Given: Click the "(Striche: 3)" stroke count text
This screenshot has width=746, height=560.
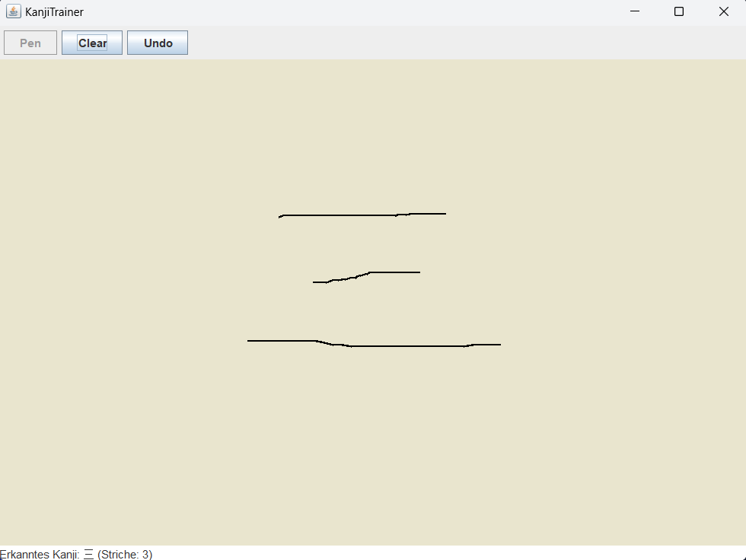Looking at the screenshot, I should click(125, 555).
